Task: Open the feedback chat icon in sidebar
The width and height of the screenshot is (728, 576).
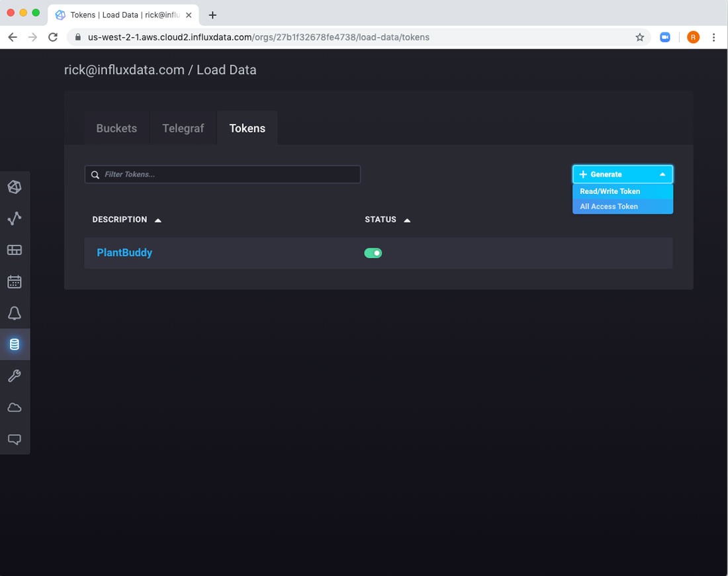Action: tap(15, 440)
